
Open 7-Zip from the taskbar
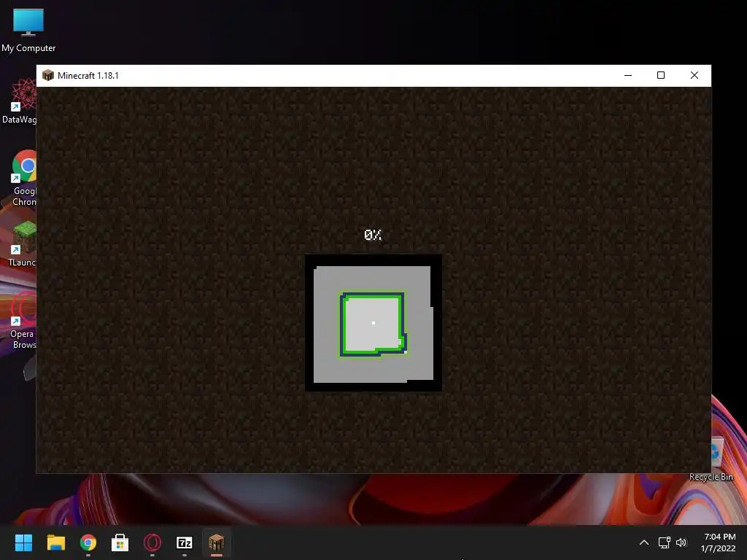pyautogui.click(x=185, y=542)
